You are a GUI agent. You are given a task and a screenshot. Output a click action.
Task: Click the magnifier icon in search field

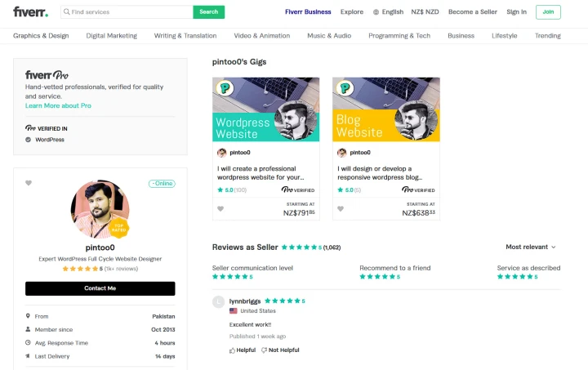(x=66, y=12)
